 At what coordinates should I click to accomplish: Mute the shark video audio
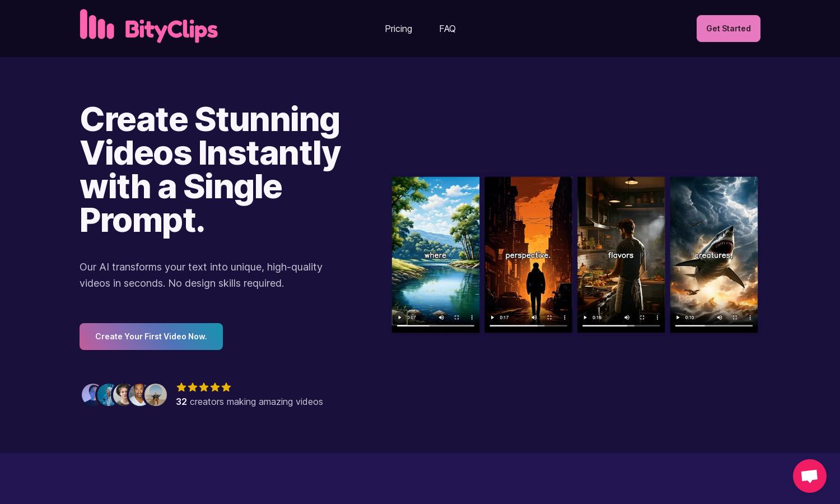click(720, 318)
